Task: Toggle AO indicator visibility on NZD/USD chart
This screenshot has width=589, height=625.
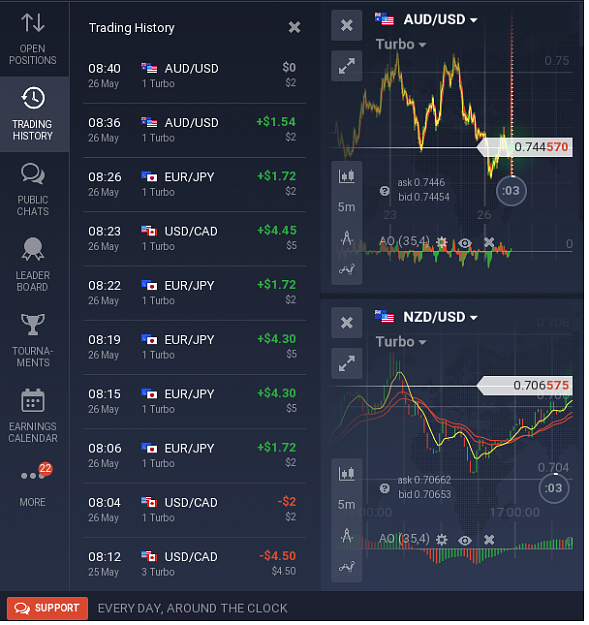Action: click(x=467, y=542)
